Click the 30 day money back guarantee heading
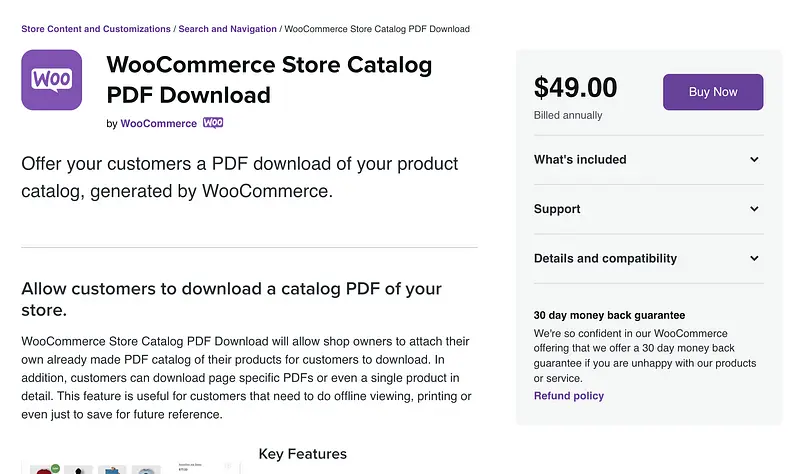This screenshot has width=800, height=474. pyautogui.click(x=609, y=315)
